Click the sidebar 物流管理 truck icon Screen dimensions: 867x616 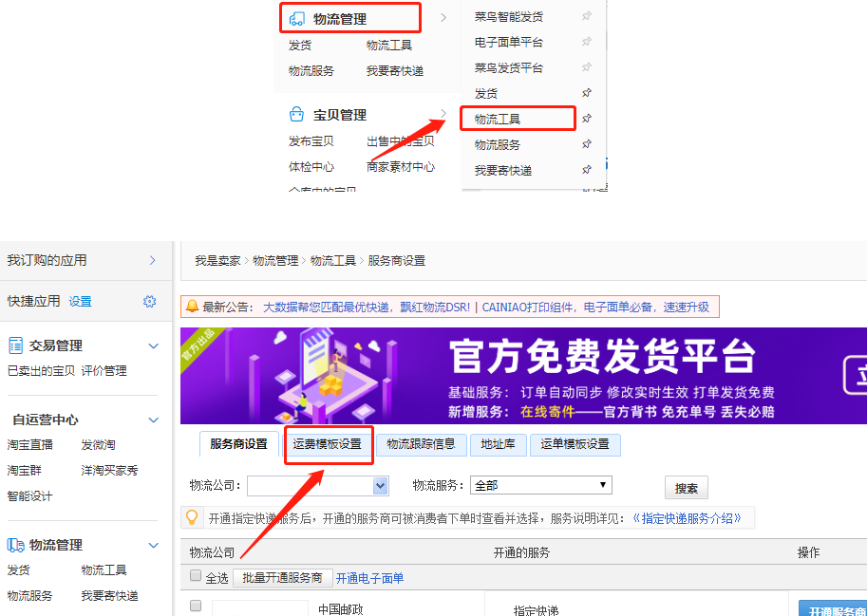click(x=15, y=545)
